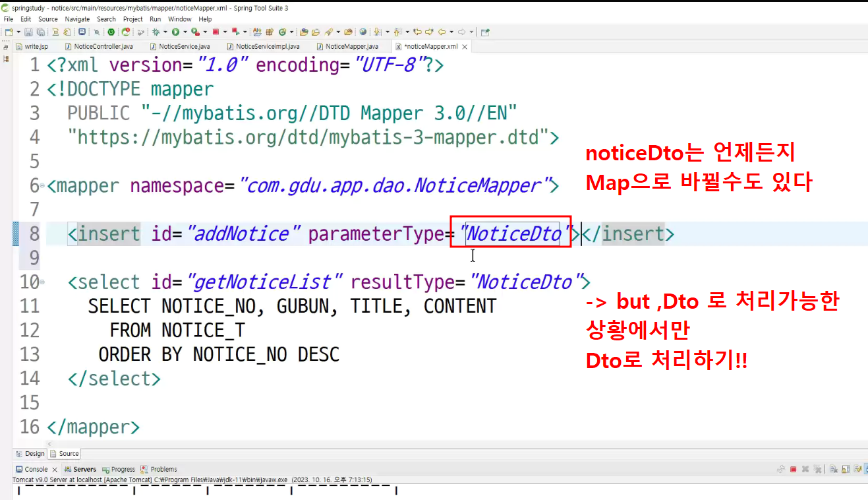Open the Edit menu
868x500 pixels.
coord(26,19)
